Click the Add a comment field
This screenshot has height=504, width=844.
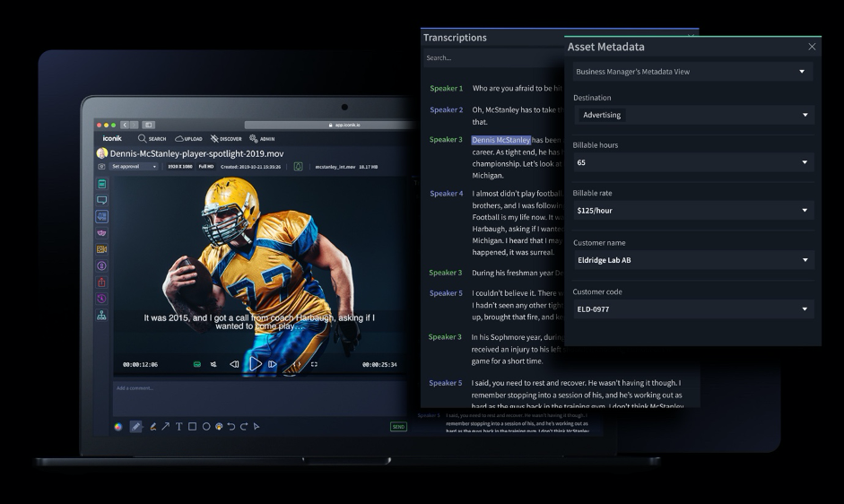(x=260, y=398)
